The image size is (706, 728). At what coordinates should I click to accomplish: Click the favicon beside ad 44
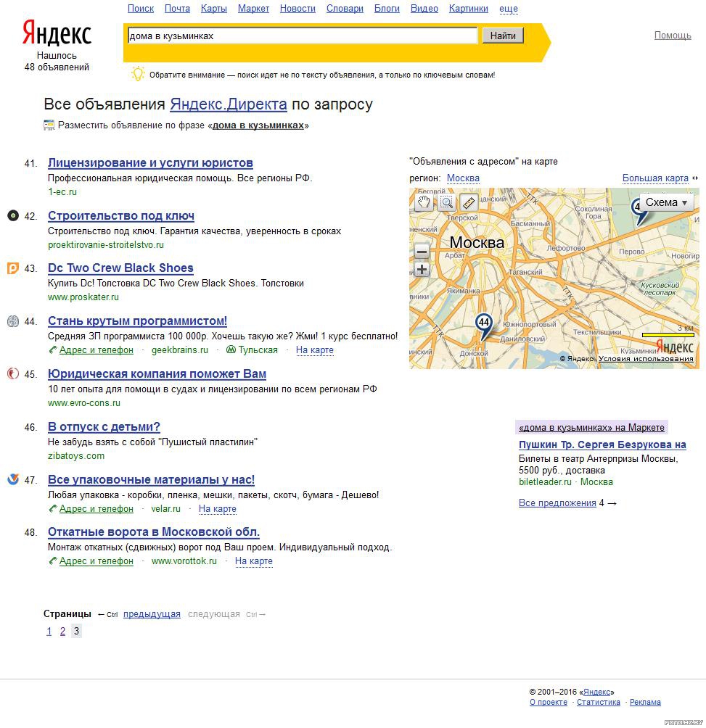(x=13, y=320)
